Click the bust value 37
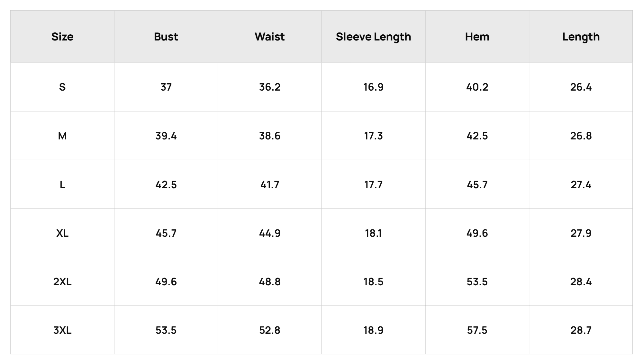Viewport: 643px width, 364px height. [x=166, y=87]
